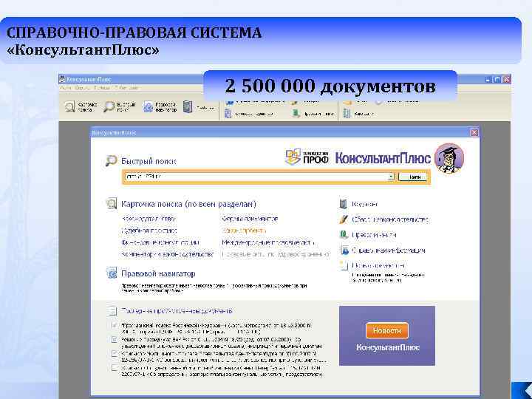Open recent document Гражданский кодекс Российской Федерации
This screenshot has width=532, height=399.
(x=216, y=328)
